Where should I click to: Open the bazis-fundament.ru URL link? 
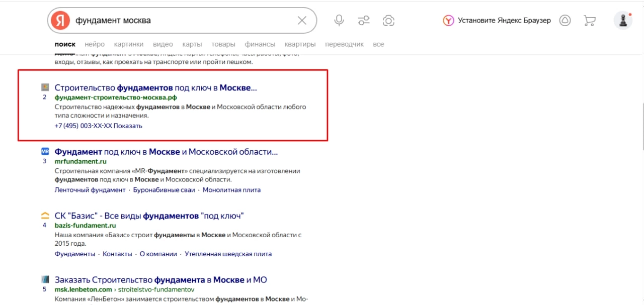pyautogui.click(x=85, y=226)
